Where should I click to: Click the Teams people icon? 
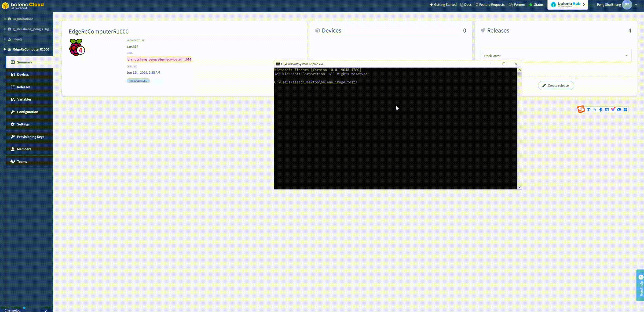click(x=13, y=161)
